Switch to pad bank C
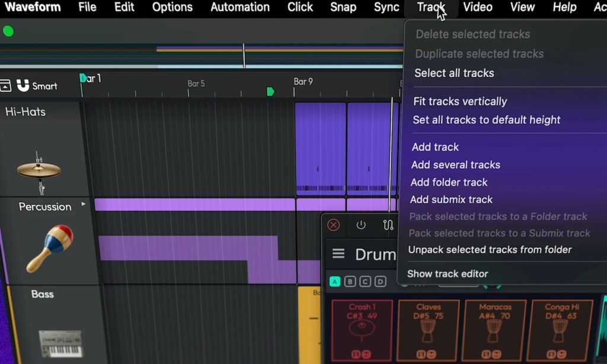Viewport: 607px width, 364px height. [365, 282]
